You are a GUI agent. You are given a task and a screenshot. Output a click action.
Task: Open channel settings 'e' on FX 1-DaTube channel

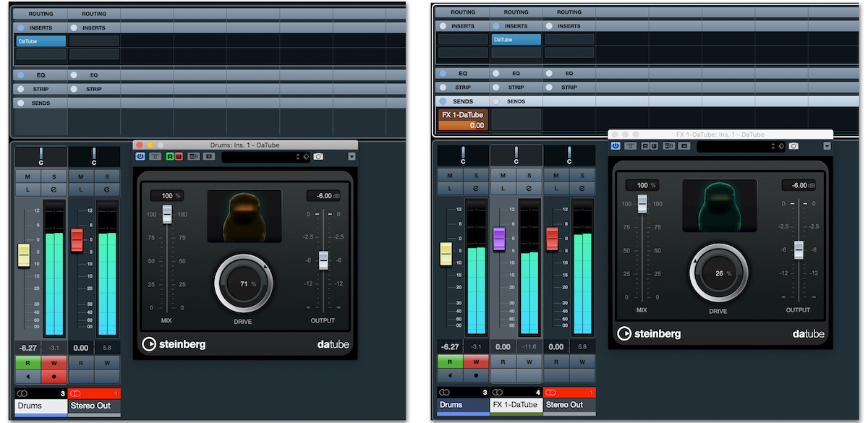529,188
